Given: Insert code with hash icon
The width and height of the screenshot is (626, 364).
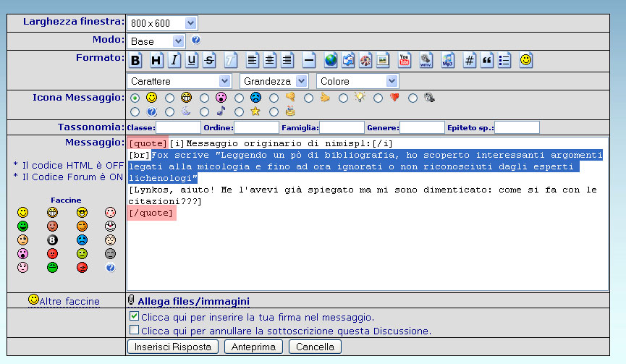Looking at the screenshot, I should (470, 60).
